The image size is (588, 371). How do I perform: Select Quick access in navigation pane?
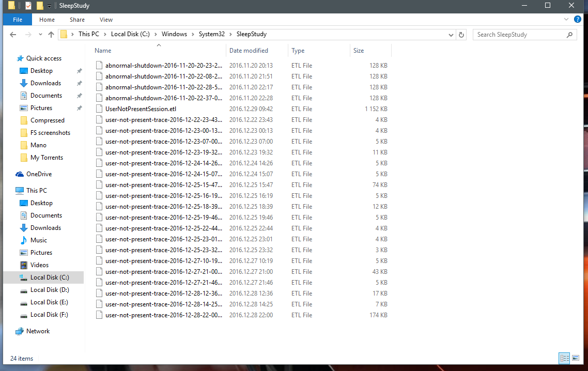[x=43, y=58]
